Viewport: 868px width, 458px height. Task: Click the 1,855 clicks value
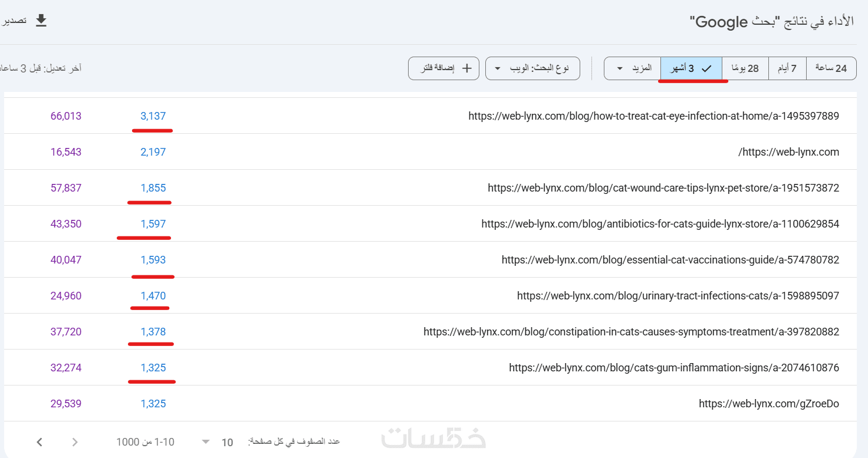tap(153, 188)
